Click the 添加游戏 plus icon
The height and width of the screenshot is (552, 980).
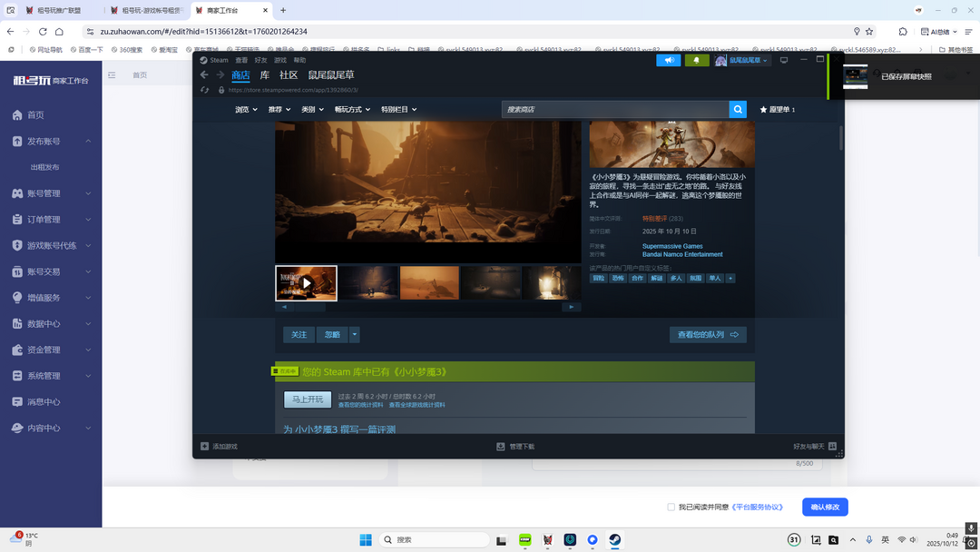[x=205, y=447]
